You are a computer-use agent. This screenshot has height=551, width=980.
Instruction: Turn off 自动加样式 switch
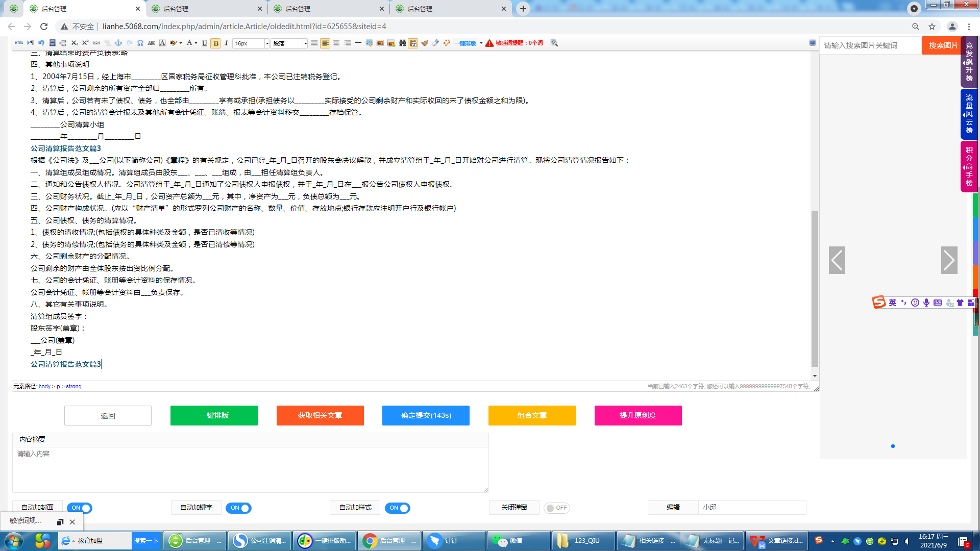click(399, 508)
